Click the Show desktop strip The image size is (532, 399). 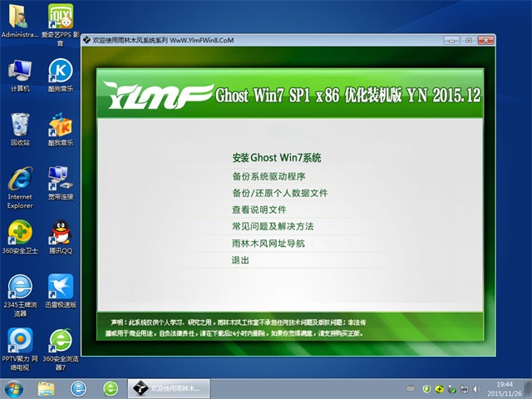pyautogui.click(x=529, y=389)
